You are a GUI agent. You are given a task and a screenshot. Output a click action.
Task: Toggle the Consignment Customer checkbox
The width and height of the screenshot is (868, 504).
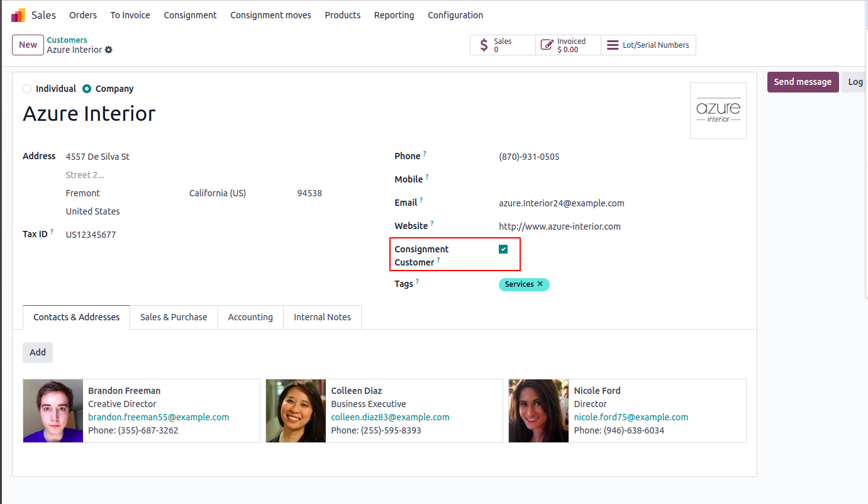(x=503, y=249)
